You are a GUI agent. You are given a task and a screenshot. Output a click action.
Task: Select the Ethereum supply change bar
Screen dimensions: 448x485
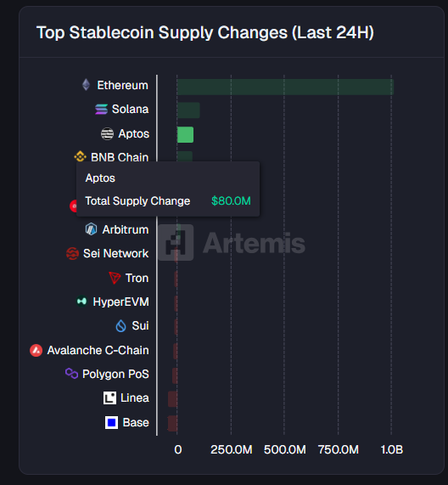point(285,87)
